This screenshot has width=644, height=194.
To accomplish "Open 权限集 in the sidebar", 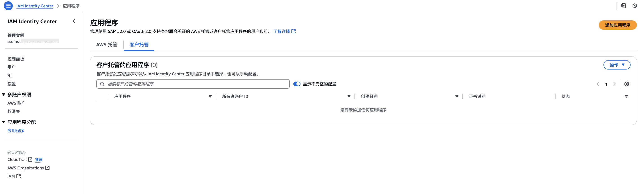I will pyautogui.click(x=14, y=111).
